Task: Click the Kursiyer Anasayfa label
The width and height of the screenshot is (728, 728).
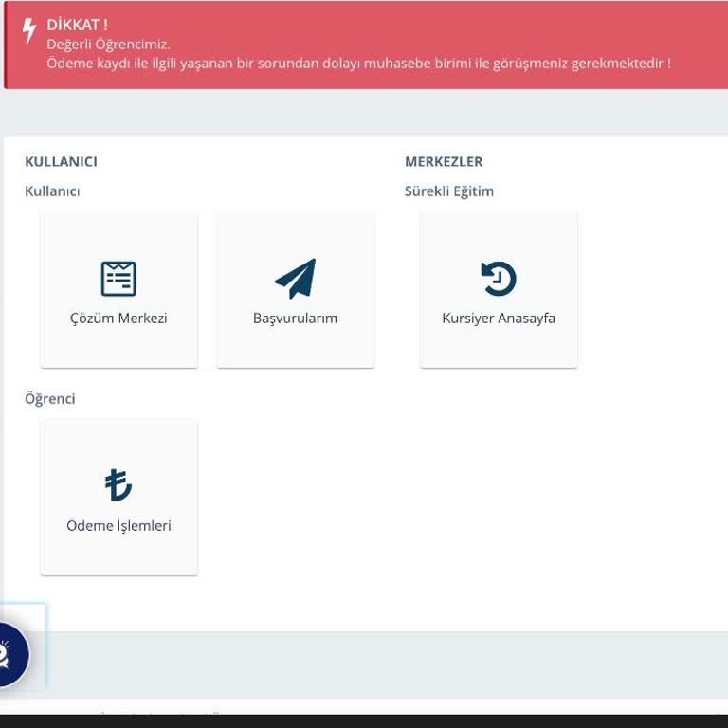Action: pyautogui.click(x=499, y=318)
